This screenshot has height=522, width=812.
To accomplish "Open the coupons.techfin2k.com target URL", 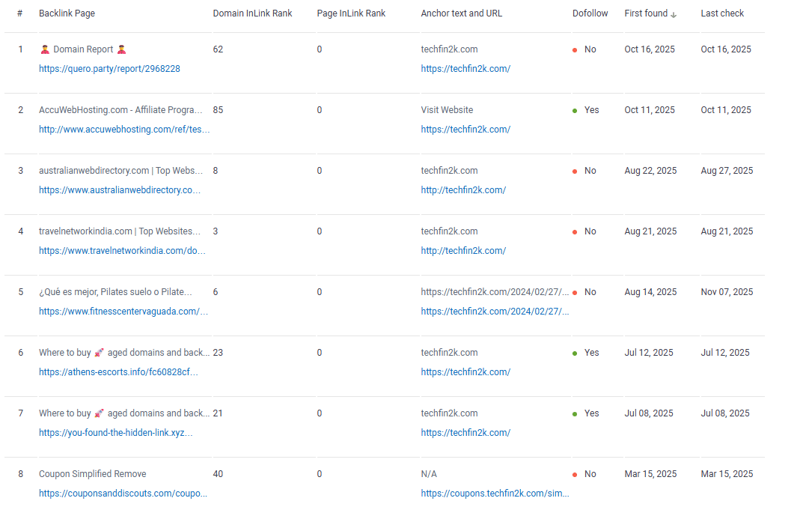I will pos(495,493).
